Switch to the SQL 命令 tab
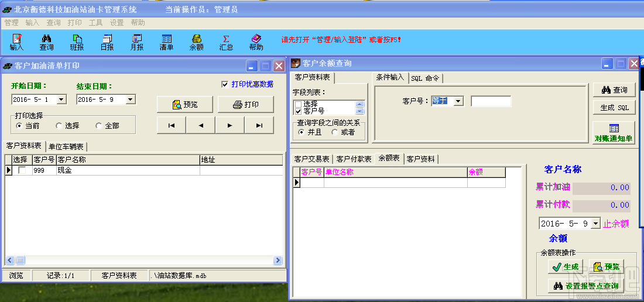Image resolution: width=644 pixels, height=302 pixels. point(425,78)
